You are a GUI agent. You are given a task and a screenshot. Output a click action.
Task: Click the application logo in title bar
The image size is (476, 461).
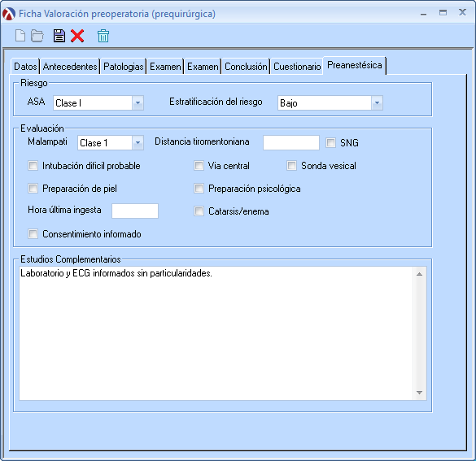click(x=9, y=14)
